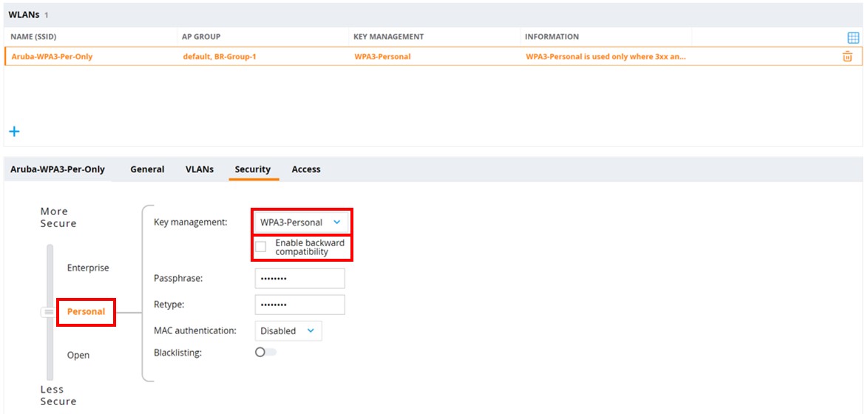
Task: Click the 'default, BR-Group-1' AP group cell
Action: tap(220, 56)
